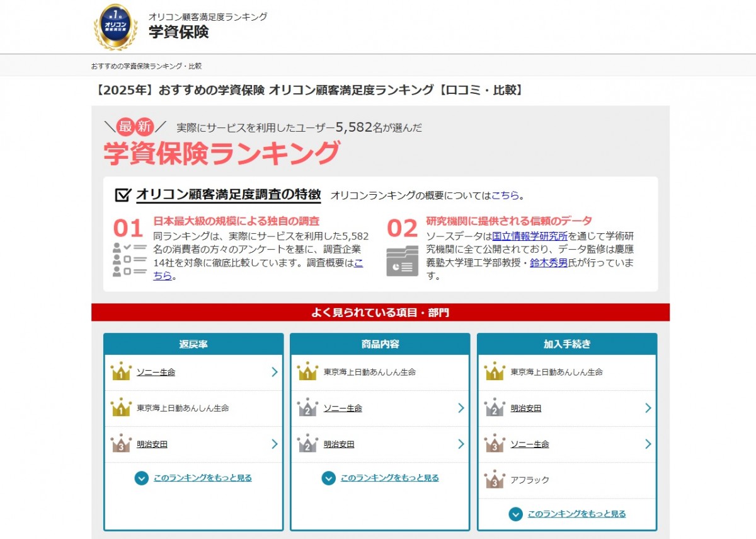The height and width of the screenshot is (539, 756).
Task: Click the right chevron on 明治安田 in 加入手続き
Action: tap(648, 408)
